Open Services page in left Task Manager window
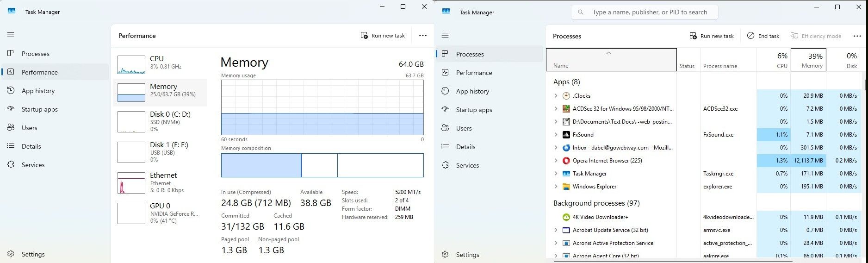Viewport: 868px width, 263px height. click(x=56, y=165)
